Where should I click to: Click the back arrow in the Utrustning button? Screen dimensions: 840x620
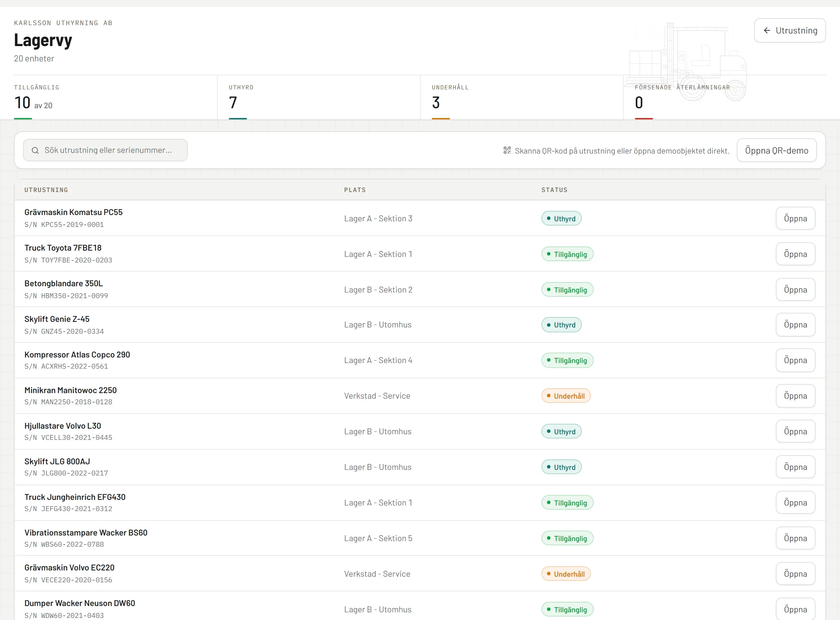coord(767,30)
